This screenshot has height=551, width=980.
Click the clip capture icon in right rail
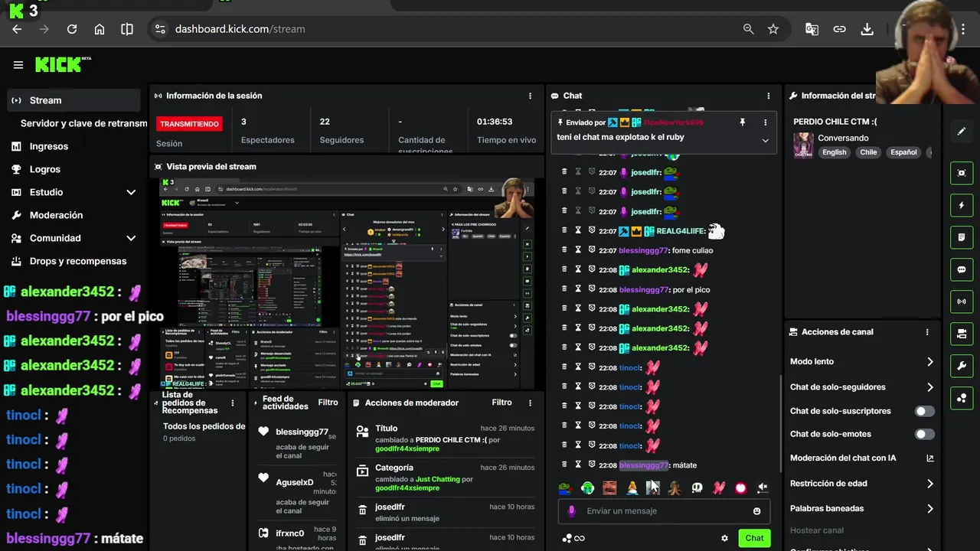(x=962, y=173)
